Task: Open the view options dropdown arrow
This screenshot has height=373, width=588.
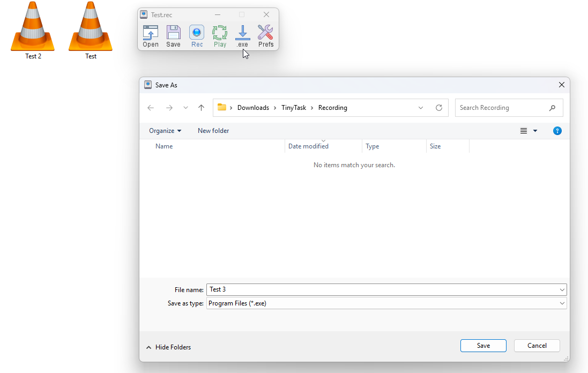Action: tap(535, 131)
